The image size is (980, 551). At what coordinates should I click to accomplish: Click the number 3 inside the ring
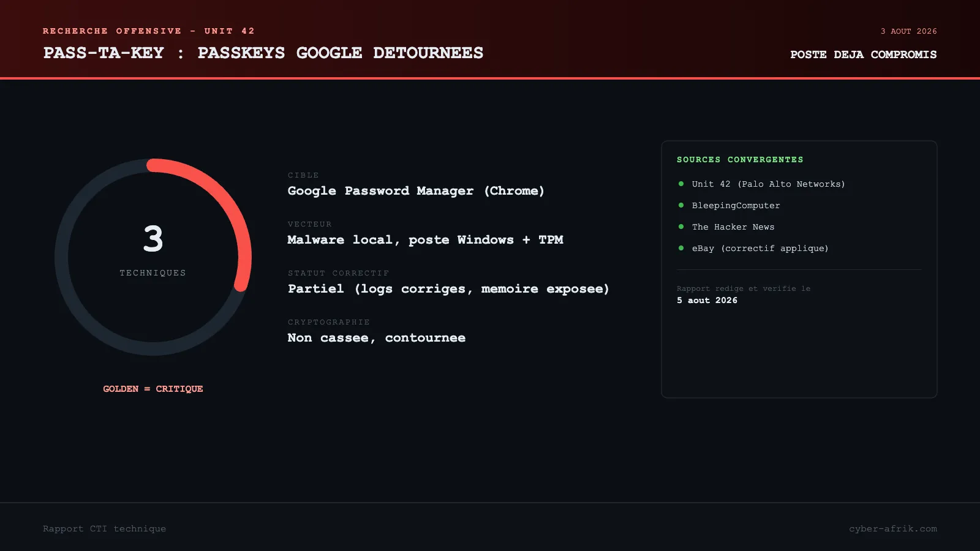(153, 239)
